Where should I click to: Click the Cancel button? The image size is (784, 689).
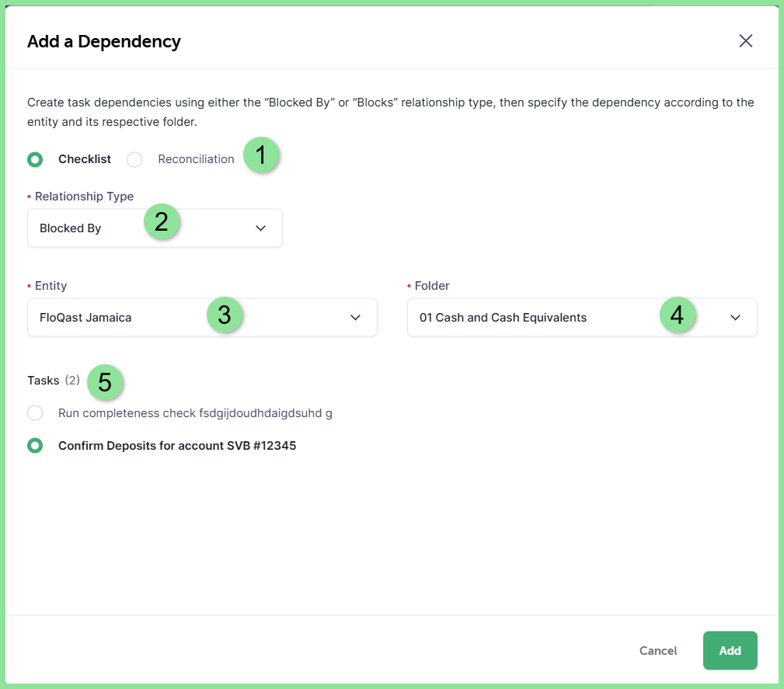658,650
